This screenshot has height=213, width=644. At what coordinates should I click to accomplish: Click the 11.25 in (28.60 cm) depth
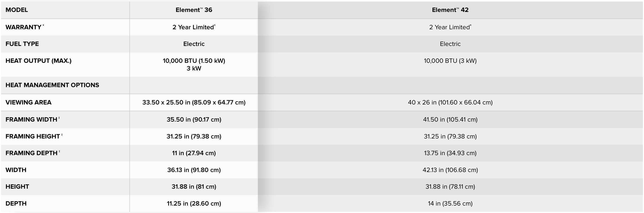pyautogui.click(x=194, y=204)
